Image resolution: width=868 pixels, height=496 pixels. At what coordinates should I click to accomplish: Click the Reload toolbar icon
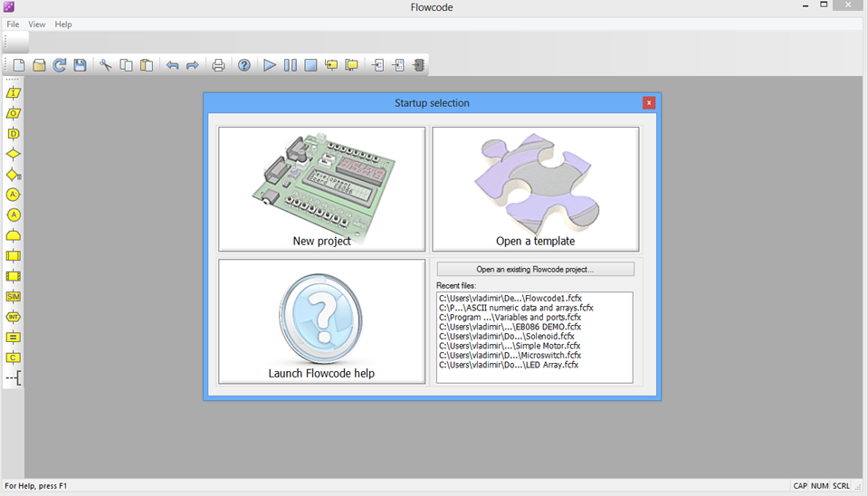pyautogui.click(x=59, y=65)
